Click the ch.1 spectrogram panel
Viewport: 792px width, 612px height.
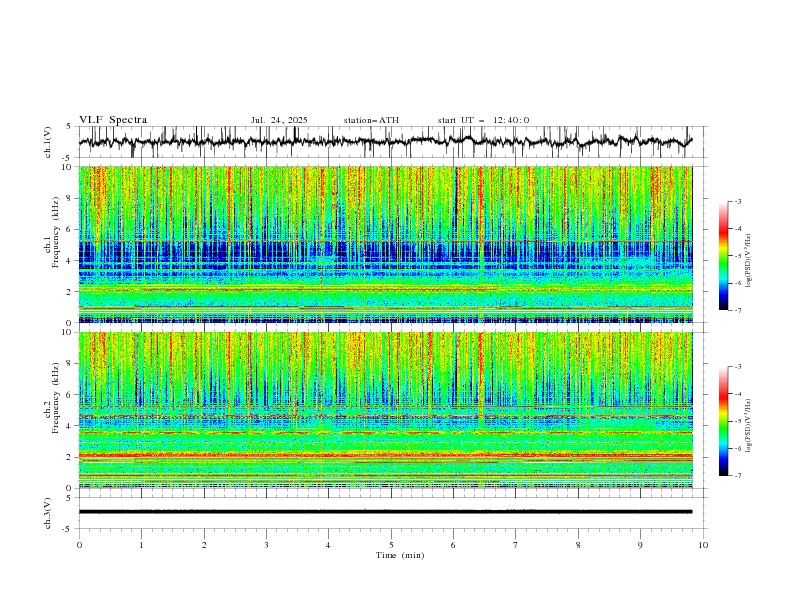(385, 244)
